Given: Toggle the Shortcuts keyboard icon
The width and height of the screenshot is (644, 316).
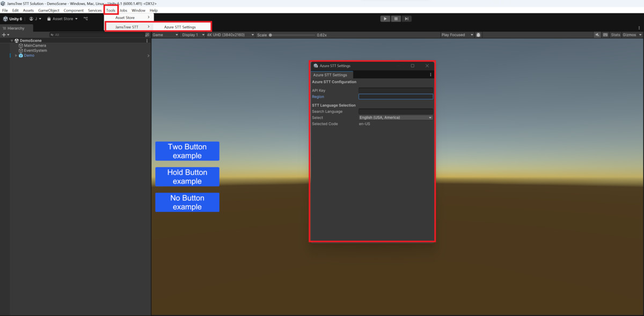Looking at the screenshot, I should coord(605,35).
